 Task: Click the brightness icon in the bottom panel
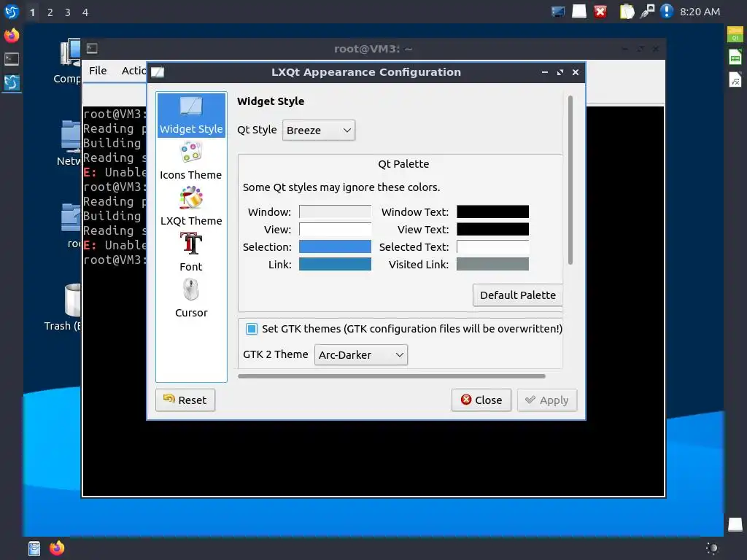click(x=712, y=548)
